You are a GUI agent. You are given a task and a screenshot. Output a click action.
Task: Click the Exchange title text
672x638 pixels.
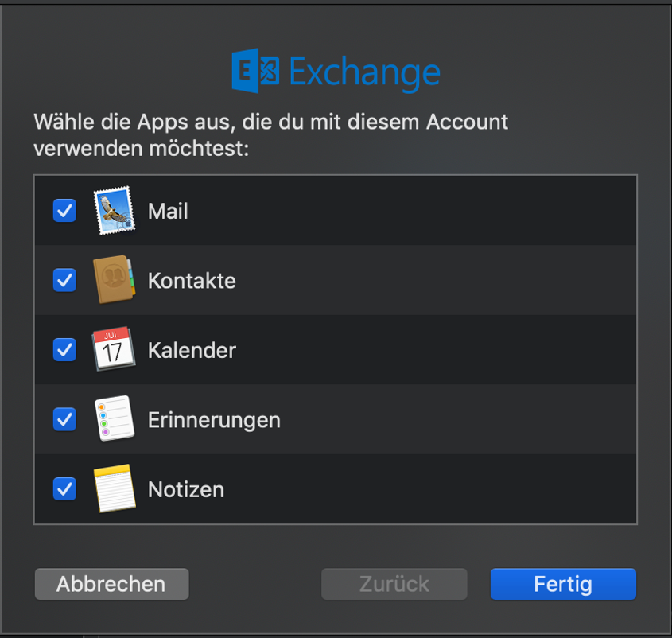click(364, 72)
